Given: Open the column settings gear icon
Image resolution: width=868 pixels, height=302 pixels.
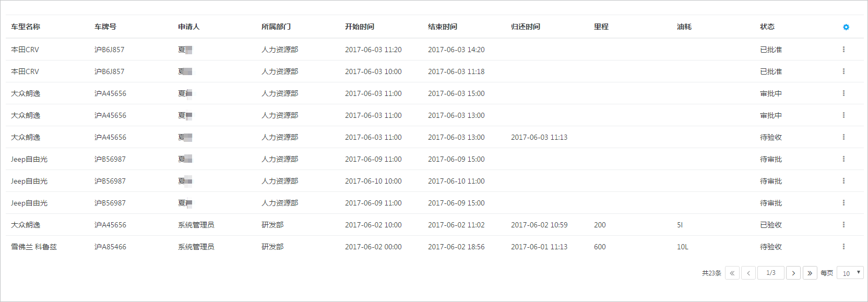Looking at the screenshot, I should click(846, 27).
